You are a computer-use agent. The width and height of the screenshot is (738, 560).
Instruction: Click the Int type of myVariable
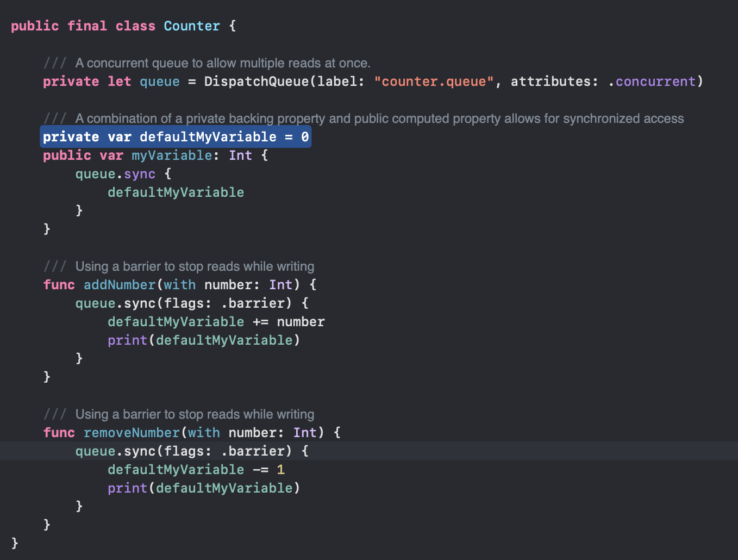(240, 155)
